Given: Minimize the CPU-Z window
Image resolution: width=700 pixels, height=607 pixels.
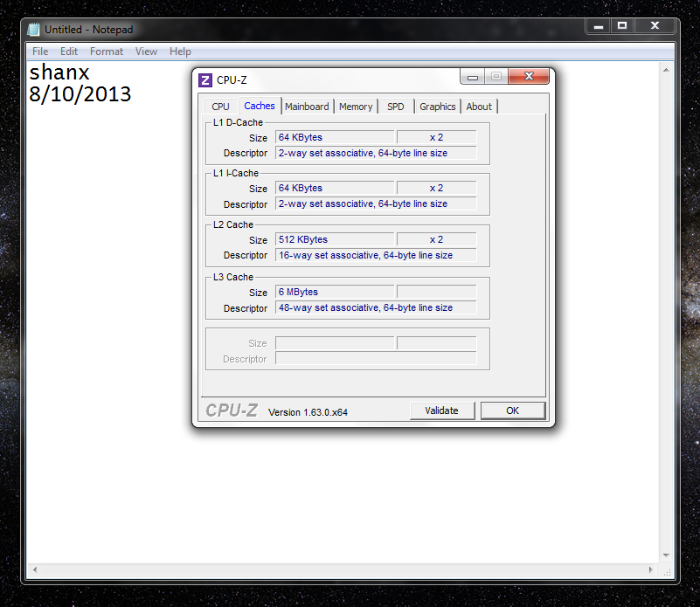Looking at the screenshot, I should pyautogui.click(x=473, y=77).
